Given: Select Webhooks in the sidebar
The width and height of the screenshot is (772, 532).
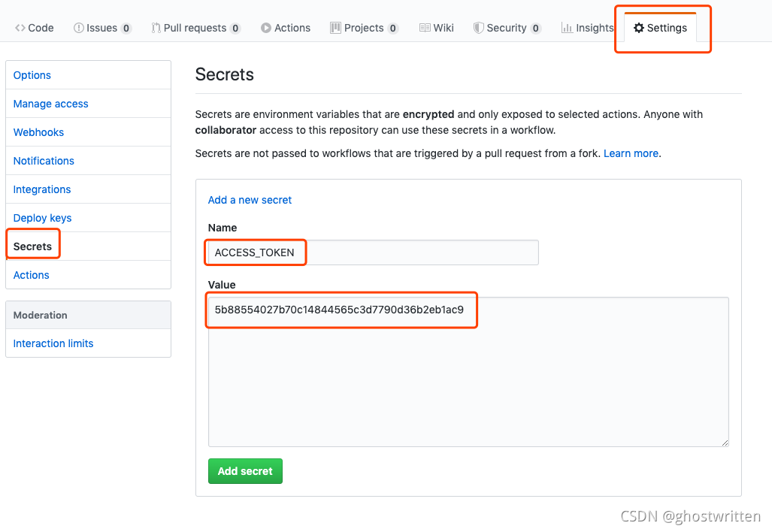Looking at the screenshot, I should click(38, 132).
